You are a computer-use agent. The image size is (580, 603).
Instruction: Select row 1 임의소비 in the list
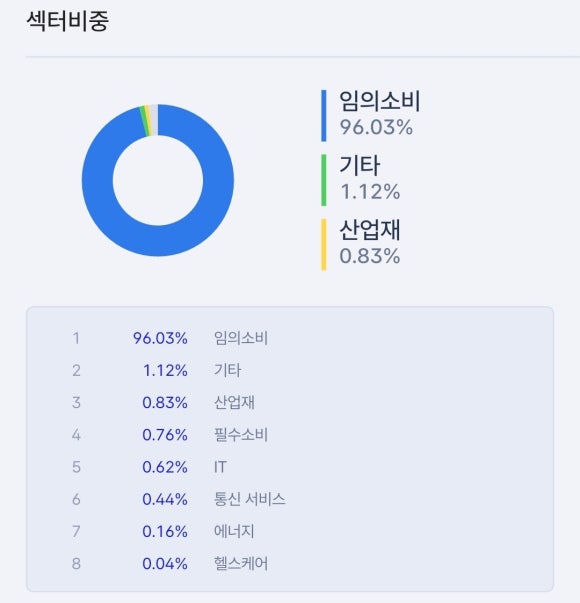pyautogui.click(x=290, y=338)
